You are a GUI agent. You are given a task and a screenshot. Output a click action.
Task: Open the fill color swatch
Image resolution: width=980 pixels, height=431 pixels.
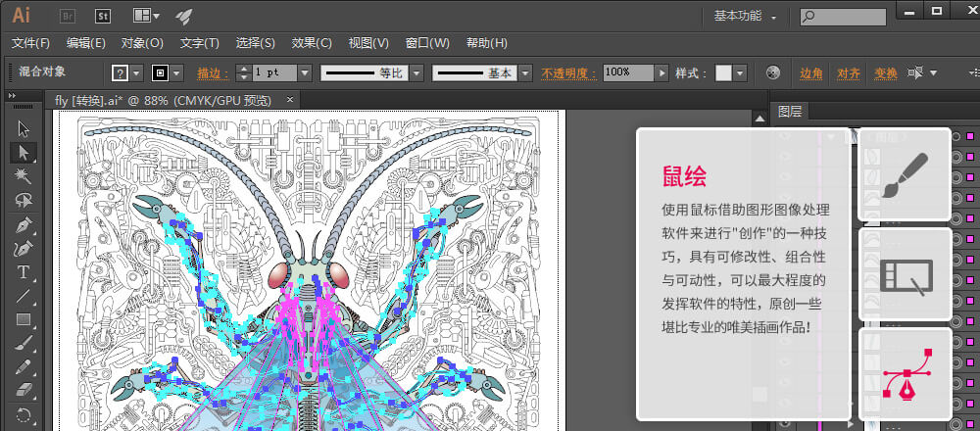coord(121,73)
